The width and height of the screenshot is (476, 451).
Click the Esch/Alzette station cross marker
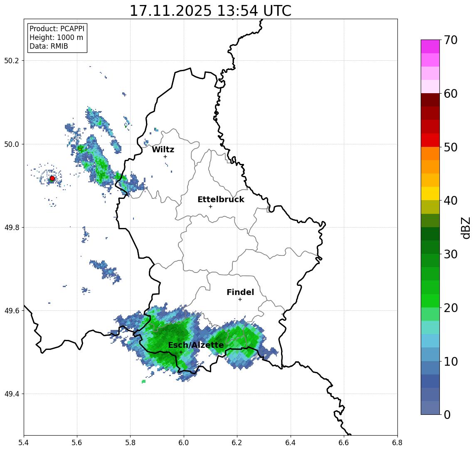pos(181,352)
